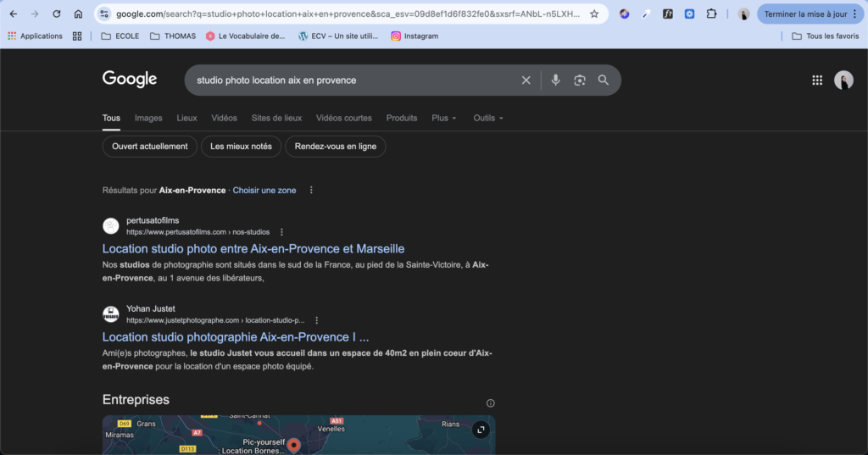Clear the search query with X

(526, 80)
